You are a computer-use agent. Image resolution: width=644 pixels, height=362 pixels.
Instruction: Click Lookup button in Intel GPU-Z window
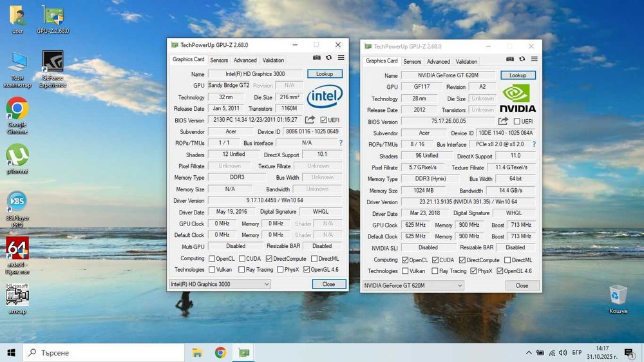(x=325, y=74)
